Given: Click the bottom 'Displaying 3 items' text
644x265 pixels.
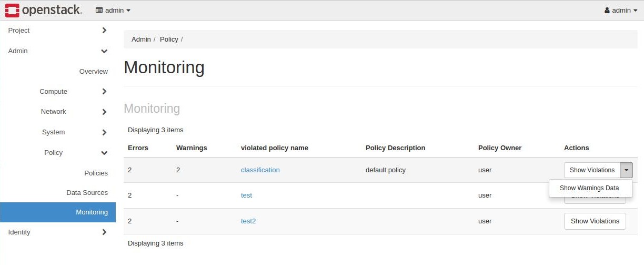Looking at the screenshot, I should [x=155, y=243].
